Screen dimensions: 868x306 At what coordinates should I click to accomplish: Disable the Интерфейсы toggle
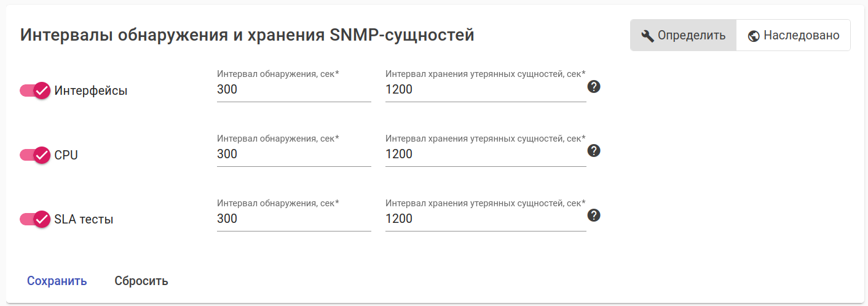[x=34, y=91]
